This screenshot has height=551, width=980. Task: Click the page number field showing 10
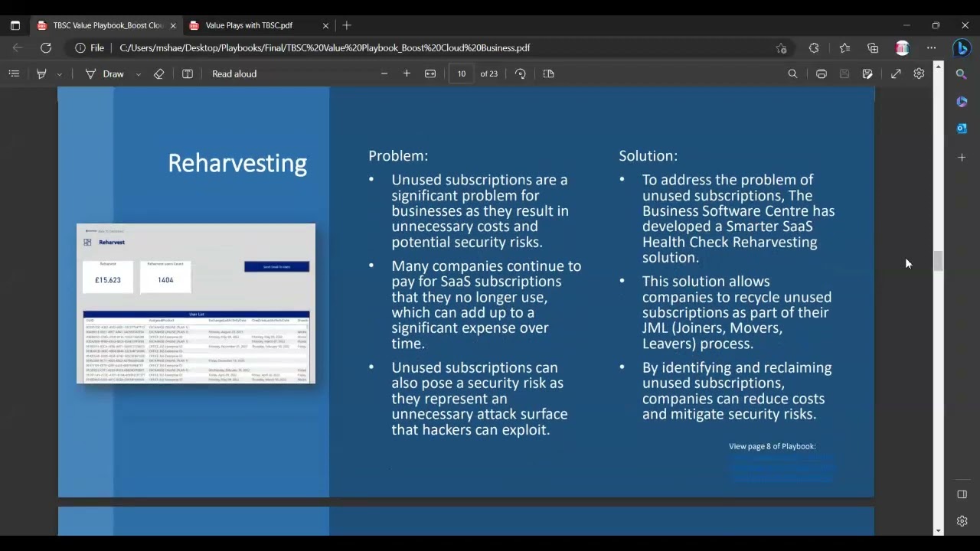pos(462,73)
